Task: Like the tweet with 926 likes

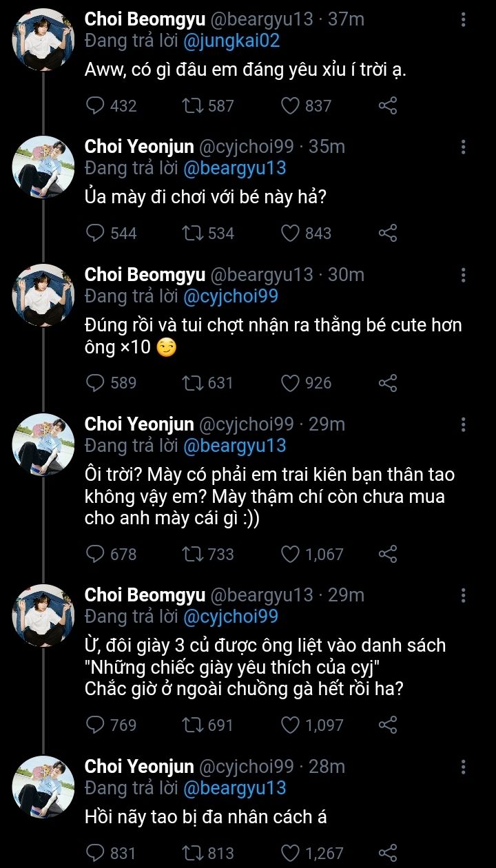Action: [291, 382]
